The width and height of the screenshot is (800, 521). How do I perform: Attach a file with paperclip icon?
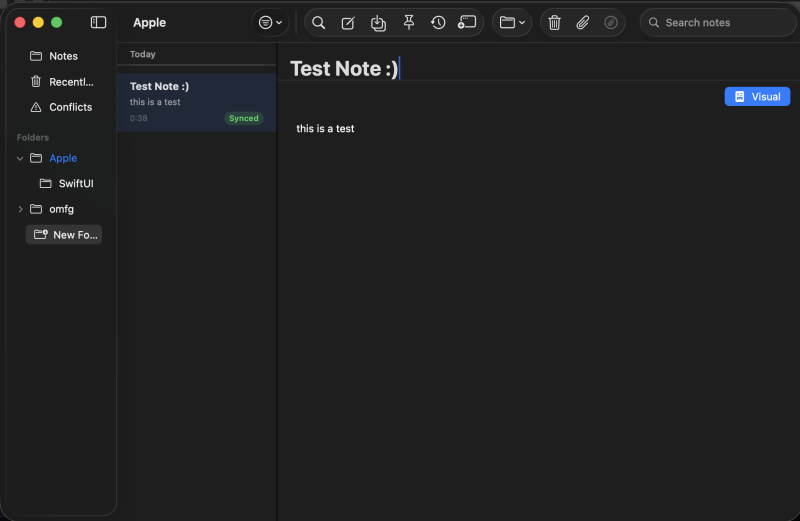583,22
